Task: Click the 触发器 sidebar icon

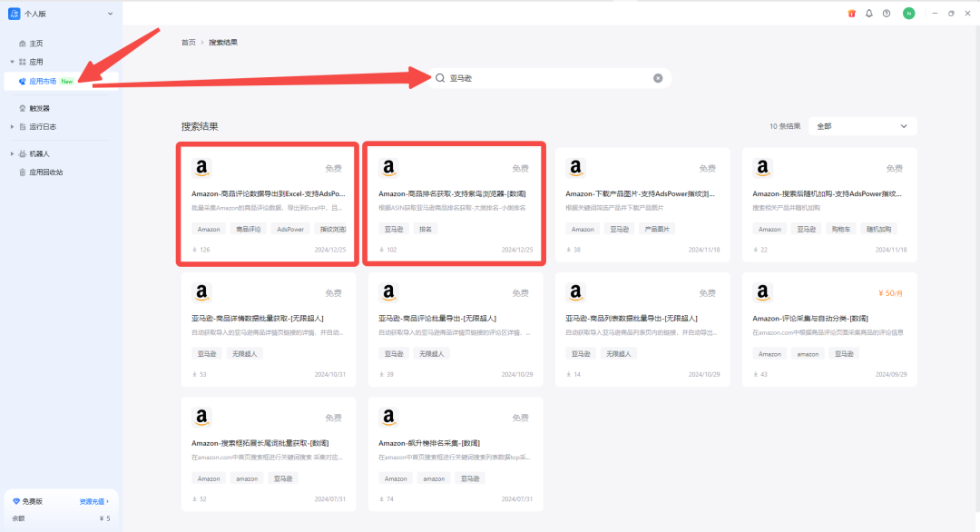Action: 23,108
